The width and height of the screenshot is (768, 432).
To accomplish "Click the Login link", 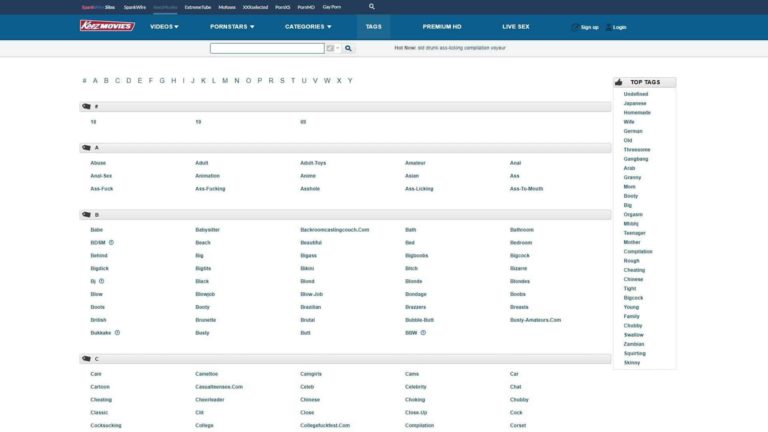I will [619, 27].
